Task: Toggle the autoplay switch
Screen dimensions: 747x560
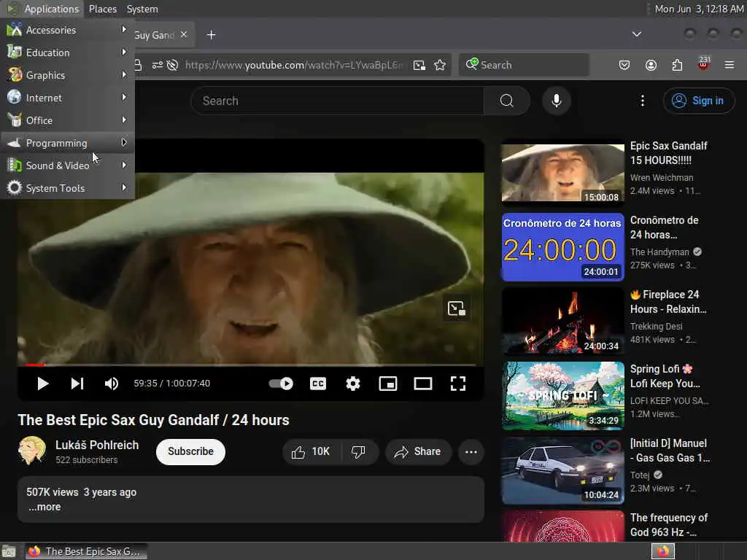Action: [281, 384]
